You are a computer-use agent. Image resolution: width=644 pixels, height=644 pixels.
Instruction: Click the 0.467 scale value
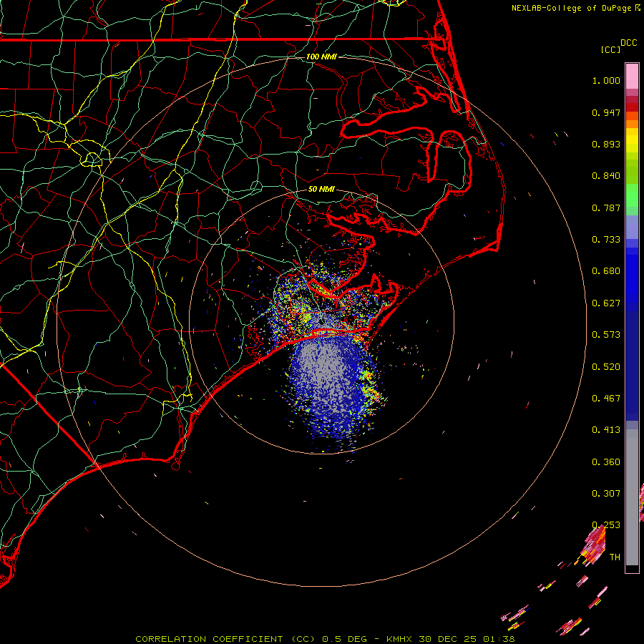(606, 399)
